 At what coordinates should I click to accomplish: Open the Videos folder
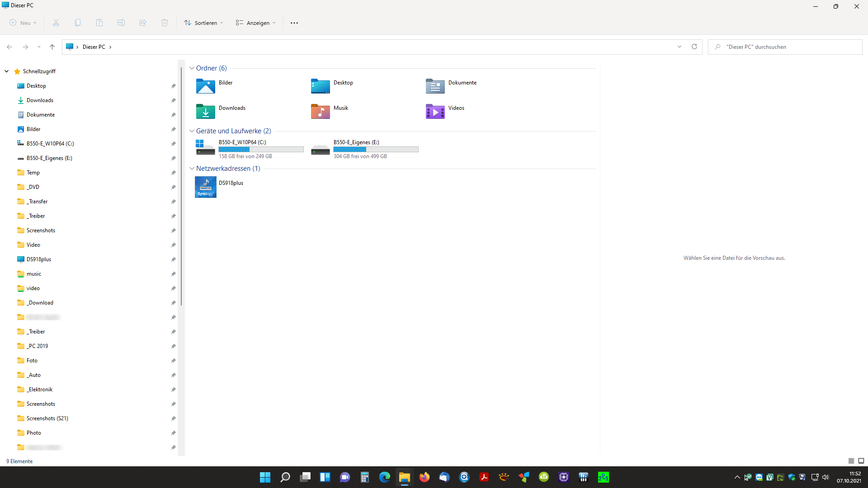click(435, 111)
